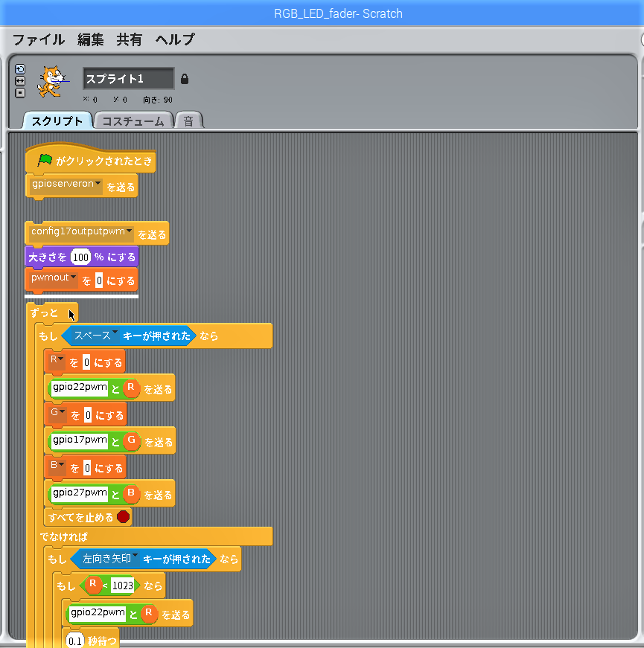This screenshot has width=644, height=648.
Task: Open the 共有 menu
Action: click(129, 39)
